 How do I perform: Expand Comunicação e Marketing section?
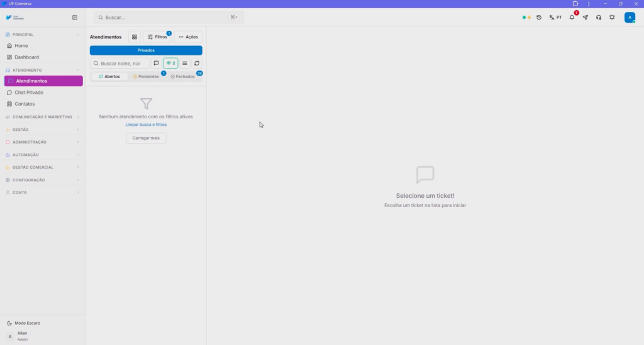(x=43, y=116)
